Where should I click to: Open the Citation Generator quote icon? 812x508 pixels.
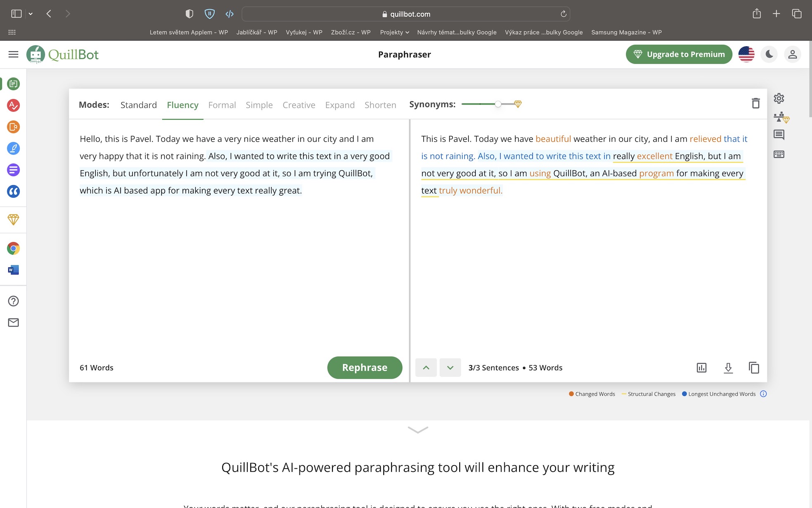[13, 191]
